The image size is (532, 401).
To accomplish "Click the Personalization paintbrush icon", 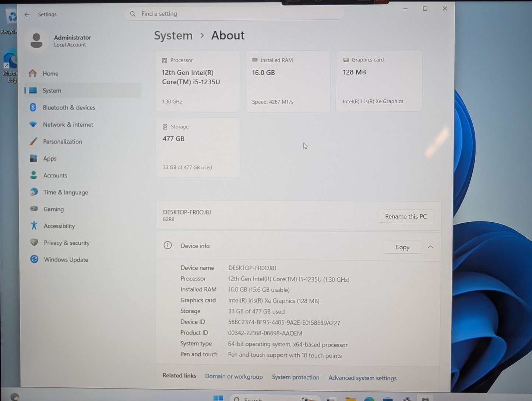I will tap(34, 141).
